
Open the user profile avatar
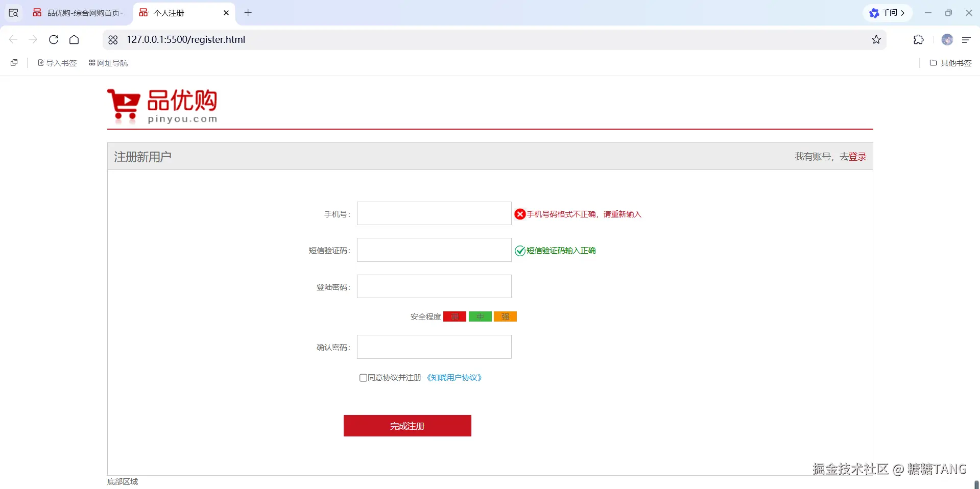click(947, 39)
